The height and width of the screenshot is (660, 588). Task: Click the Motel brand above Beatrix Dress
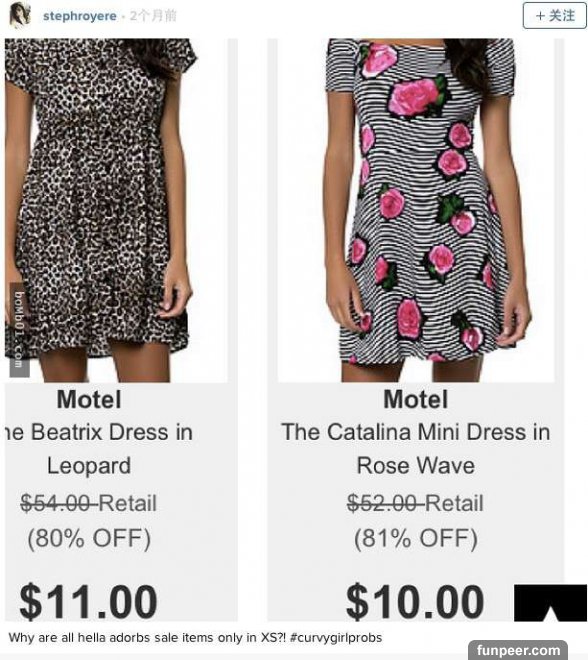tap(89, 399)
